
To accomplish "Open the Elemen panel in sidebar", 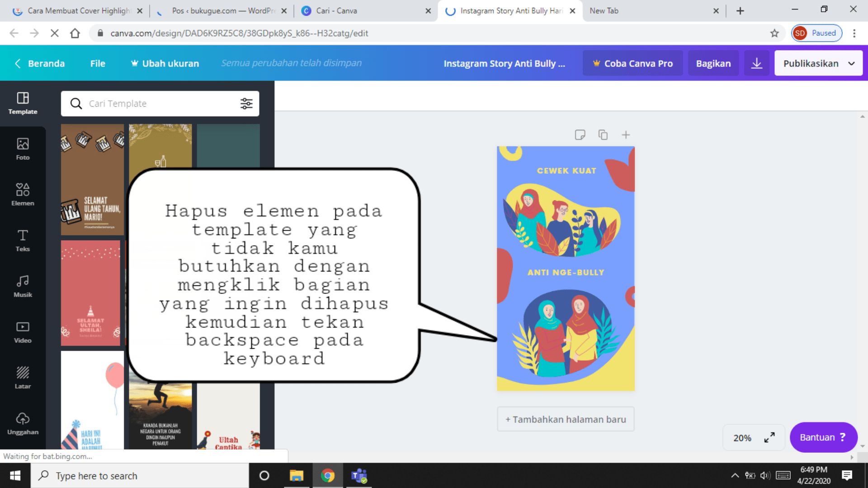I will click(23, 194).
